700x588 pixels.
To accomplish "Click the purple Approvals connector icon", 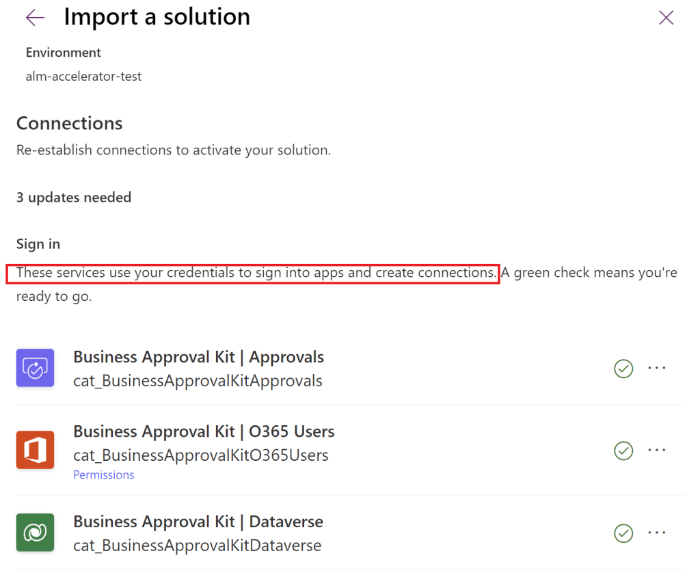I will point(35,368).
